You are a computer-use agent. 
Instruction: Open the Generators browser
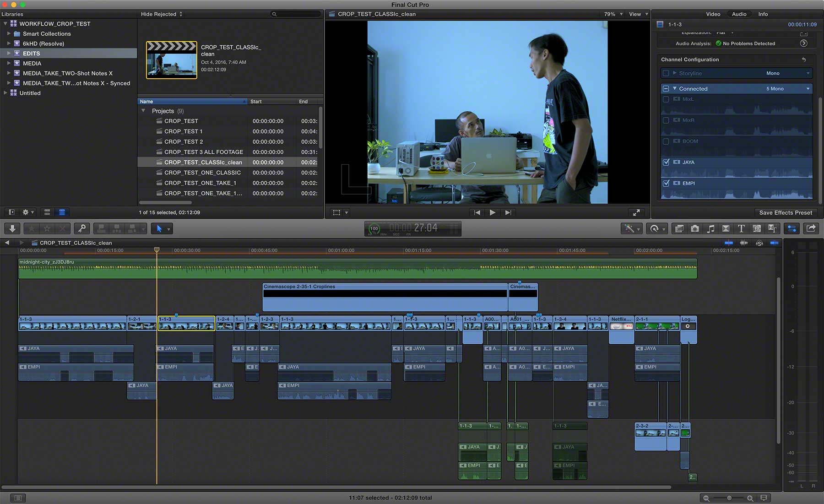(757, 228)
